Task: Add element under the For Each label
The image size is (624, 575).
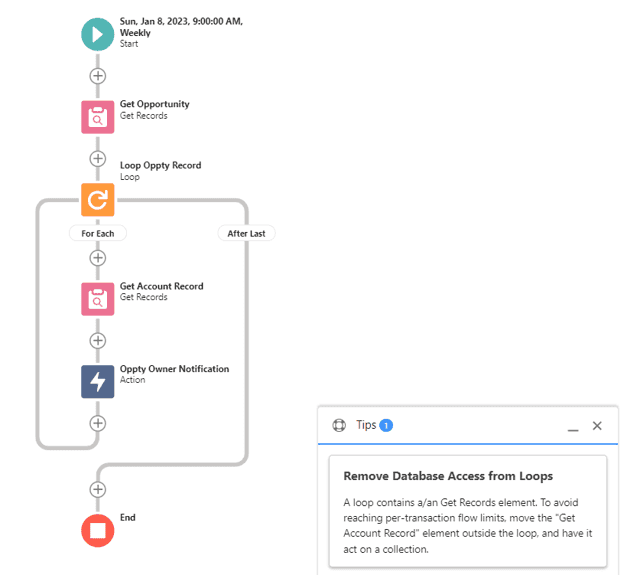Action: pos(98,258)
